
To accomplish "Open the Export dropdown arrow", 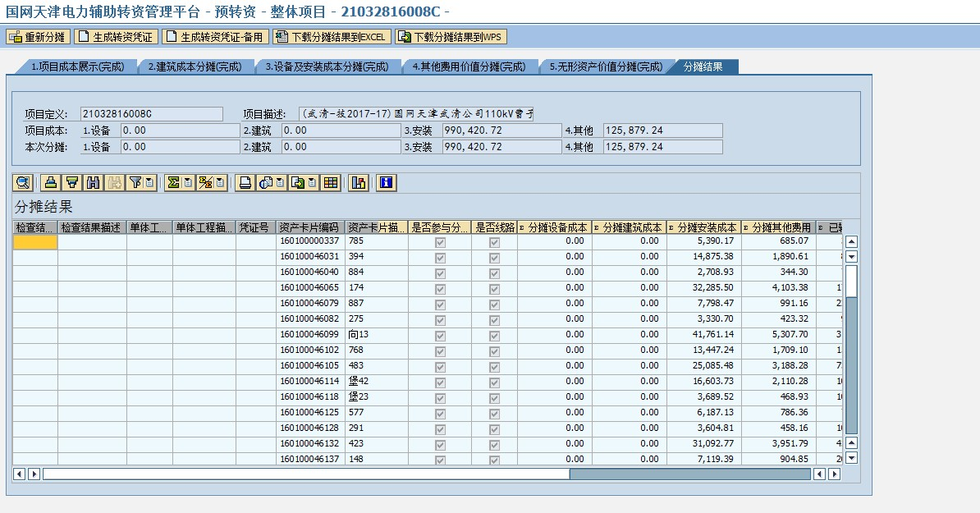I will coord(313,182).
